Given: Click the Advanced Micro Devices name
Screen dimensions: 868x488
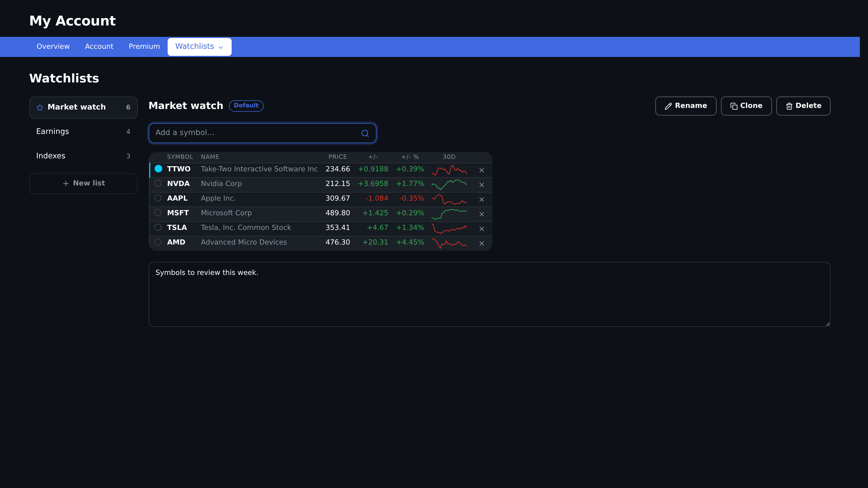Looking at the screenshot, I should pyautogui.click(x=244, y=242).
